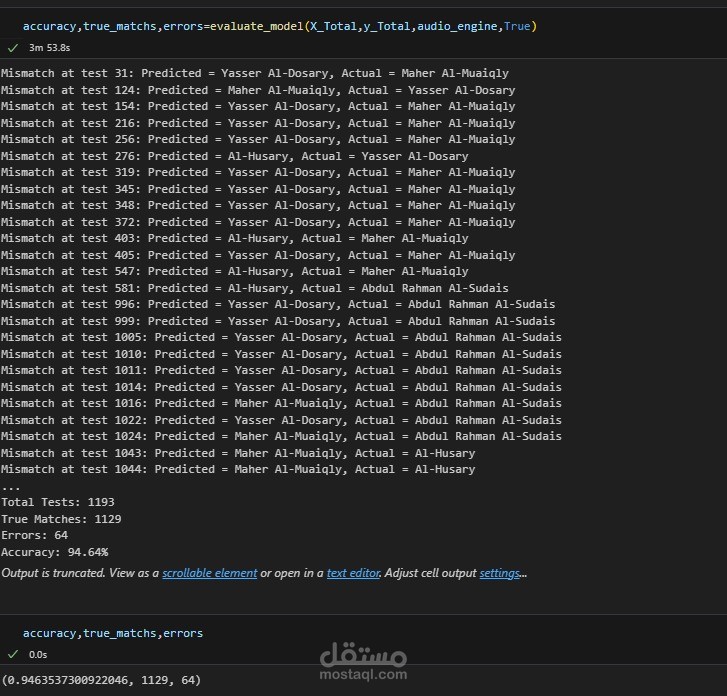Select the Mismatch at test 405 line

tap(258, 255)
